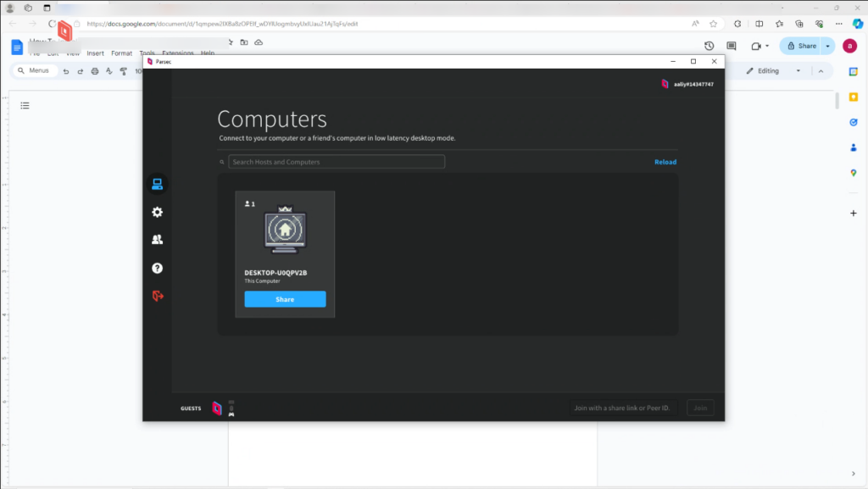Open Parsec Settings via the gear icon
This screenshot has height=489, width=868.
click(157, 212)
